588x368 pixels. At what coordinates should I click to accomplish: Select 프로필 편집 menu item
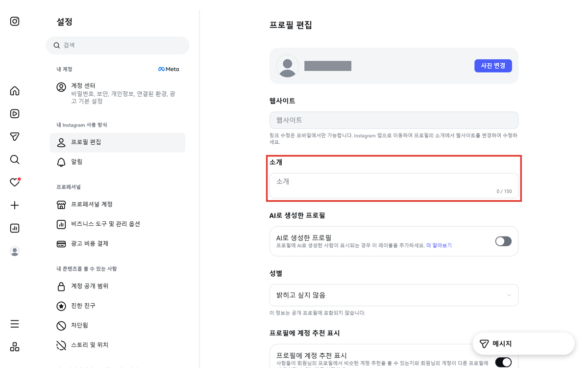(x=118, y=143)
